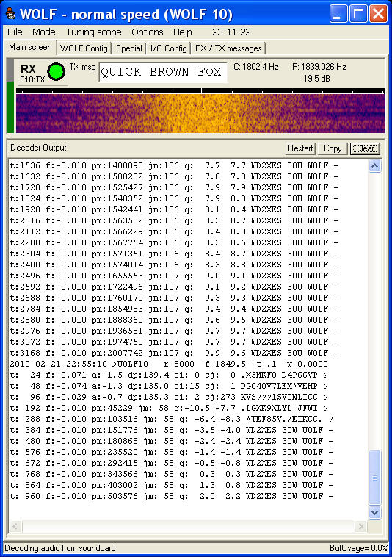Click the vertical scrollbar down arrow
This screenshot has height=557, width=392.
[375, 512]
